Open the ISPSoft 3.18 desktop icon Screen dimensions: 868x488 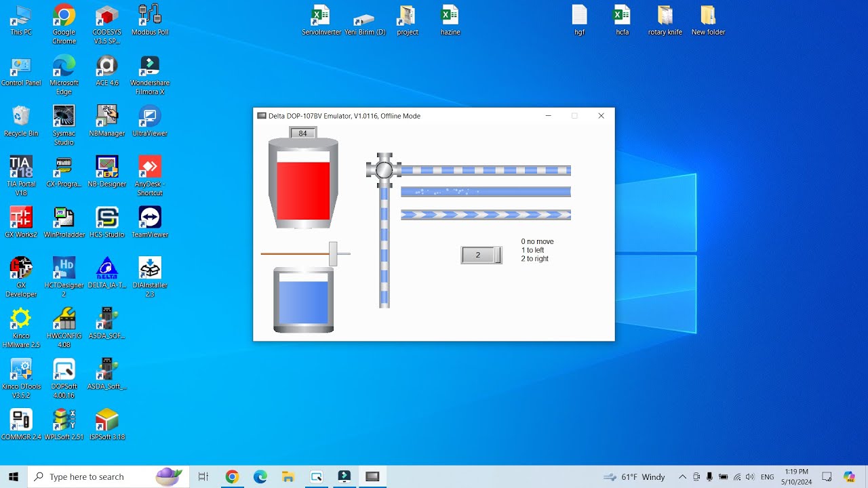106,425
